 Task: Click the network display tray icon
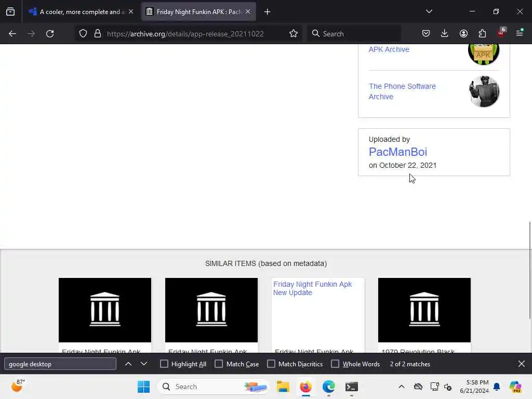(434, 387)
